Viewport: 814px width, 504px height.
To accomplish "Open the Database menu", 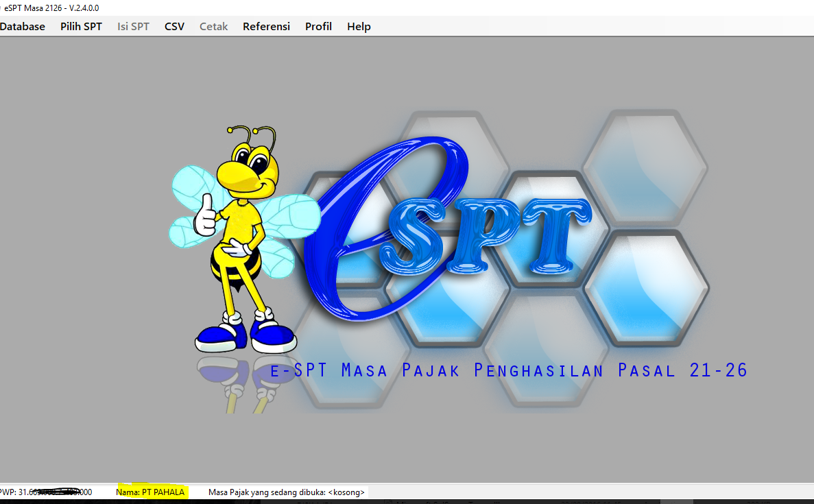I will click(23, 27).
